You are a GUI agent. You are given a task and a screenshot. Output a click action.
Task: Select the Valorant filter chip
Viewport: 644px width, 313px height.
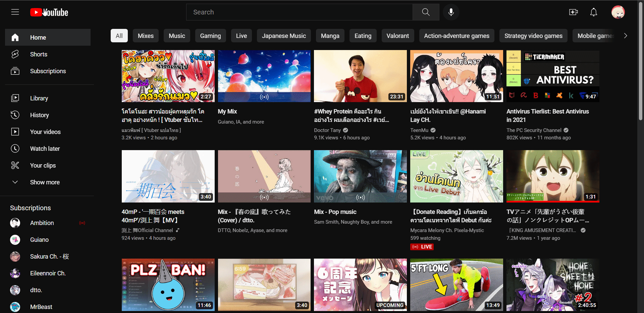pyautogui.click(x=397, y=36)
